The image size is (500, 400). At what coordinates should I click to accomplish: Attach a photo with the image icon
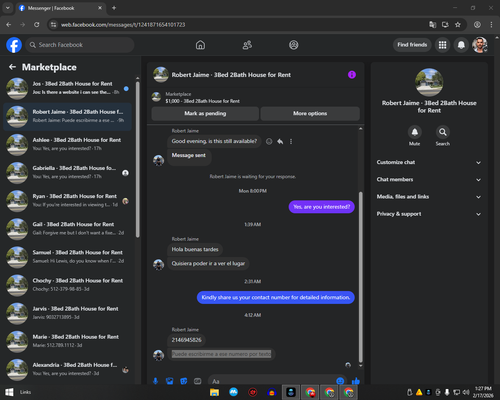(170, 381)
